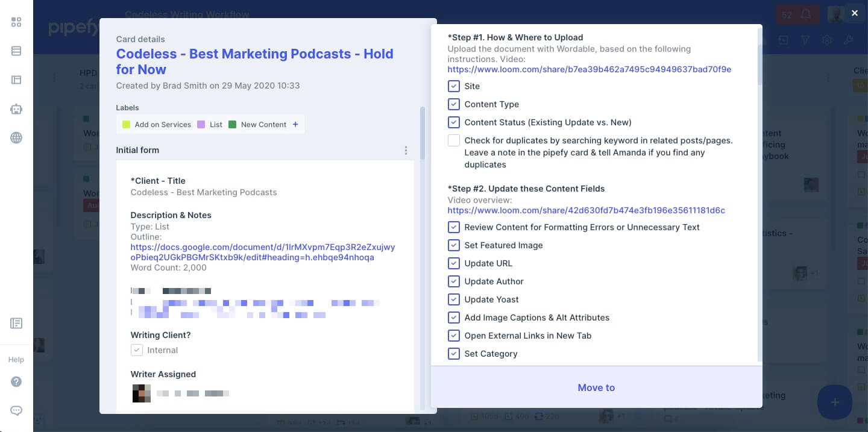Open the help question mark icon
The height and width of the screenshot is (432, 868).
coord(16,381)
